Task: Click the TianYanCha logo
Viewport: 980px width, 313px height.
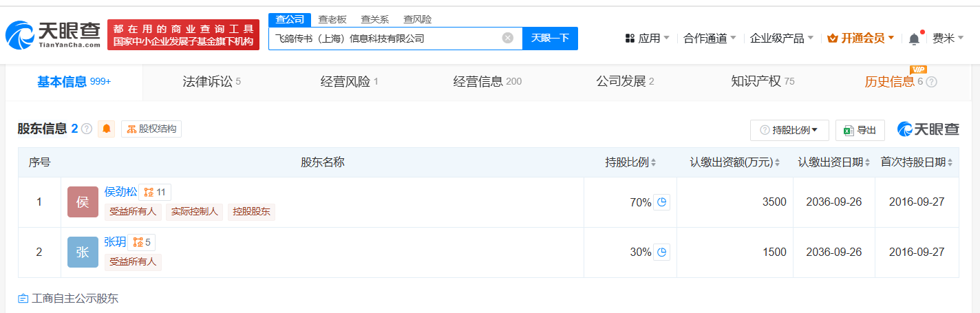Action: click(x=53, y=34)
